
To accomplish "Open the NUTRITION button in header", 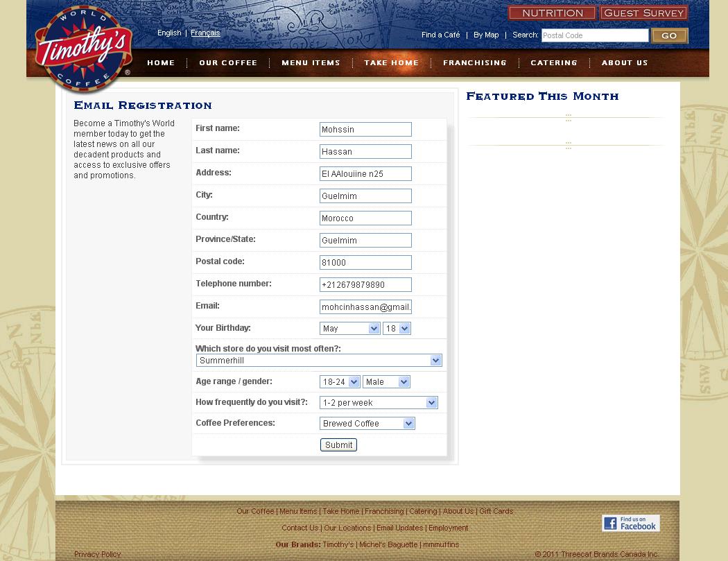I will [552, 13].
